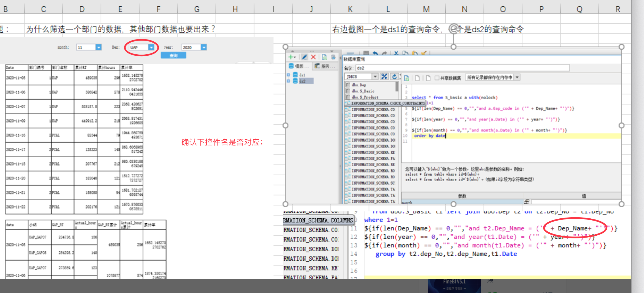This screenshot has width=644, height=293.
Task: Open the year dropdown showing 2020
Action: click(204, 47)
